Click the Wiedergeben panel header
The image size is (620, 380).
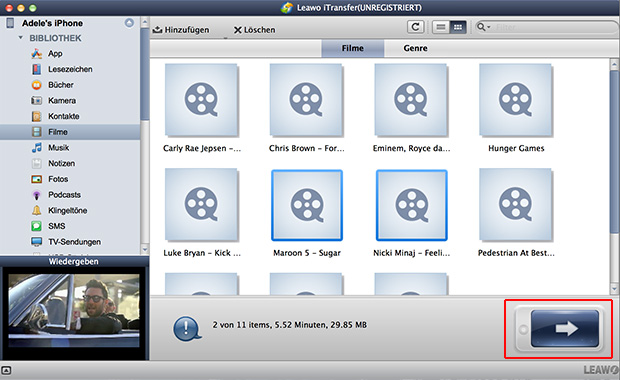pos(74,261)
